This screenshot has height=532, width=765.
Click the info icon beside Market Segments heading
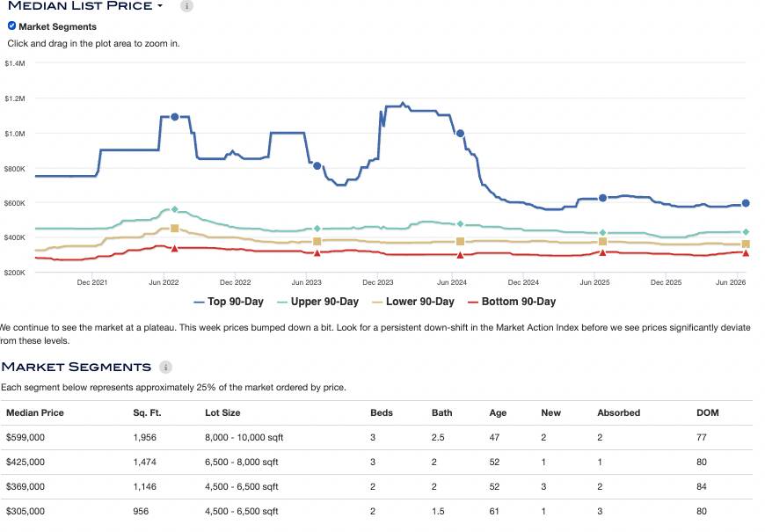pos(166,367)
